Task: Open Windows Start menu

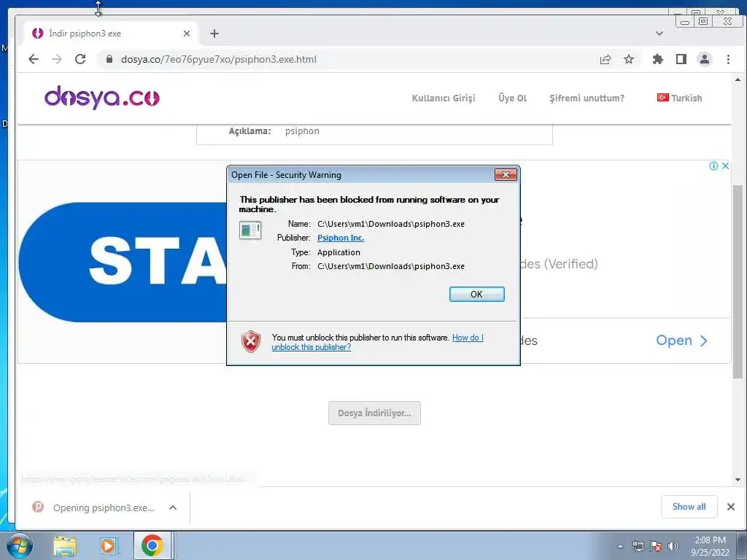Action: pyautogui.click(x=18, y=545)
